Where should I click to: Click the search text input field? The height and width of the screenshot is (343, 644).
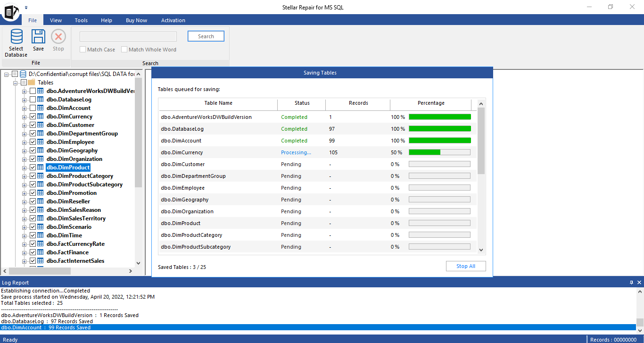point(128,36)
